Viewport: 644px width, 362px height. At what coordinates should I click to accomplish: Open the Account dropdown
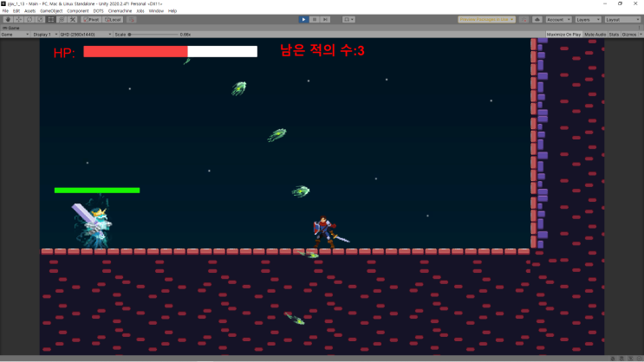pos(558,19)
